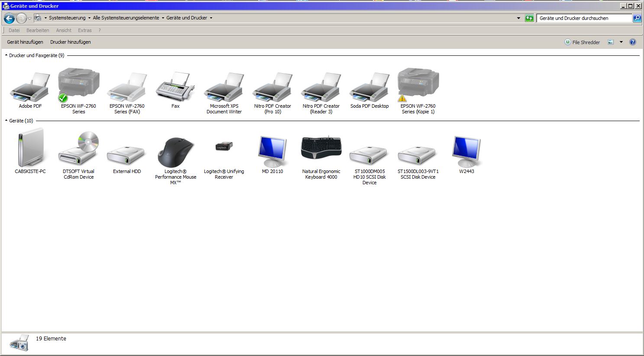Select Logitech Performance Mouse MX
The width and height of the screenshot is (644, 356).
[175, 161]
